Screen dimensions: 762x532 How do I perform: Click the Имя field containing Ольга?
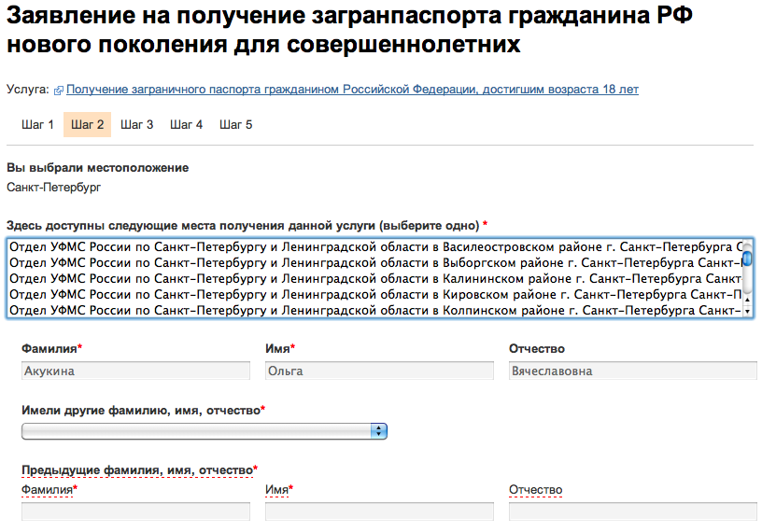point(379,371)
